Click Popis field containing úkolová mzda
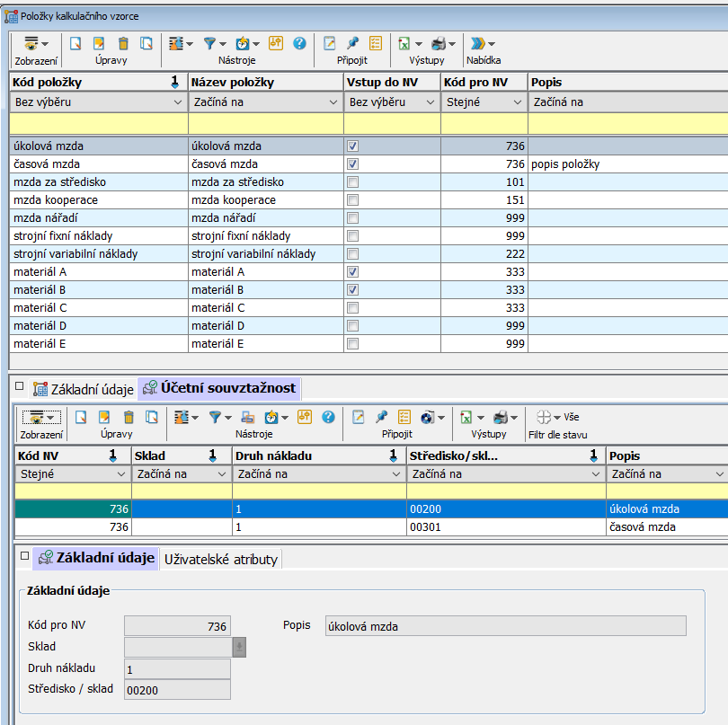This screenshot has height=725, width=728. 506,626
